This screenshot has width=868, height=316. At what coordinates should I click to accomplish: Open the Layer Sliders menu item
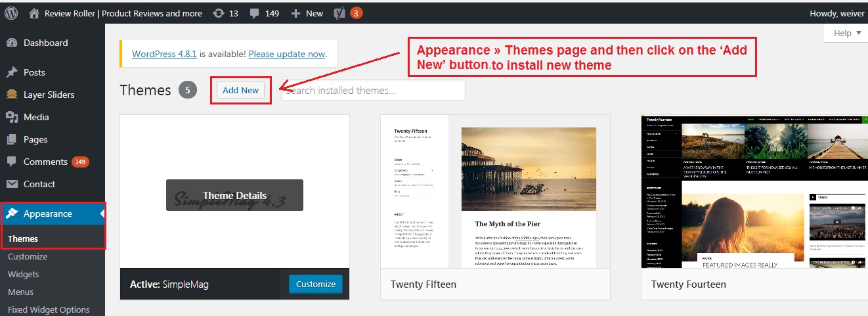[x=49, y=95]
